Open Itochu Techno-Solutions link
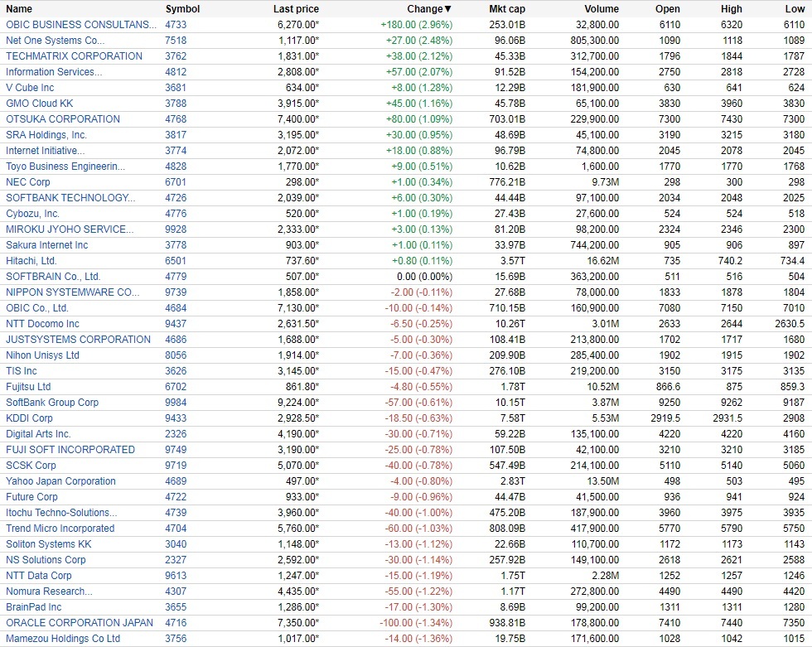812x647 pixels. pos(61,513)
